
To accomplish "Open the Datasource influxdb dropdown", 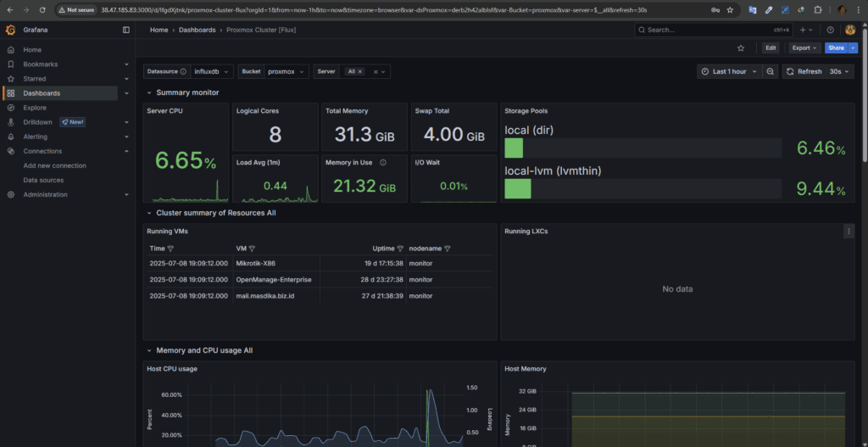I will pos(212,71).
